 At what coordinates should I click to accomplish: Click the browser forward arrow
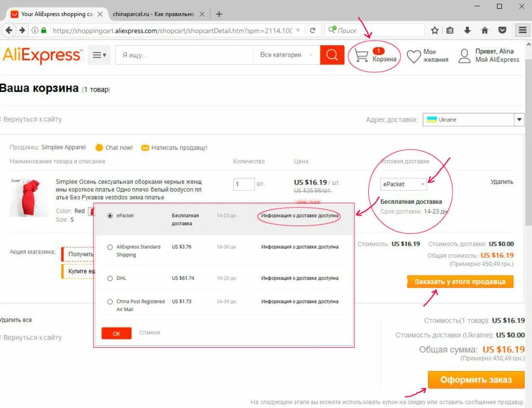[22, 30]
